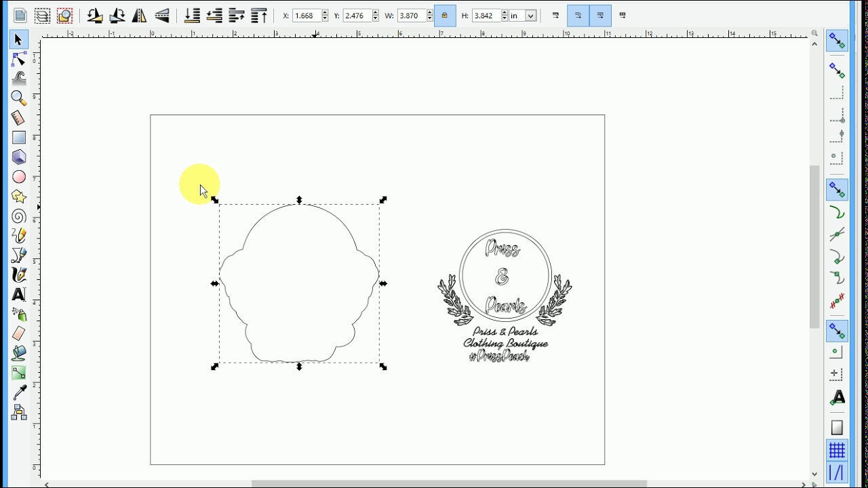Click W field spinner arrows

click(x=430, y=16)
